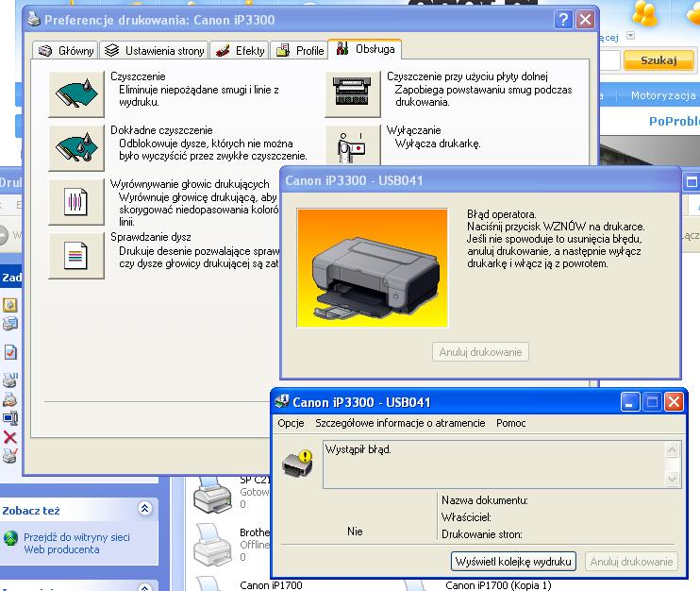Click the search input field beside Szukaj

coord(609,60)
